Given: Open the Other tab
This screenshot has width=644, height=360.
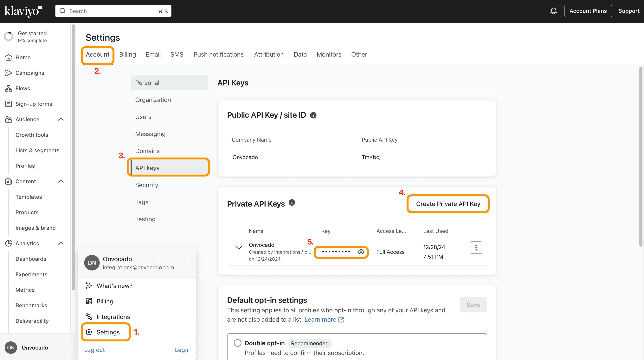Looking at the screenshot, I should pyautogui.click(x=359, y=54).
